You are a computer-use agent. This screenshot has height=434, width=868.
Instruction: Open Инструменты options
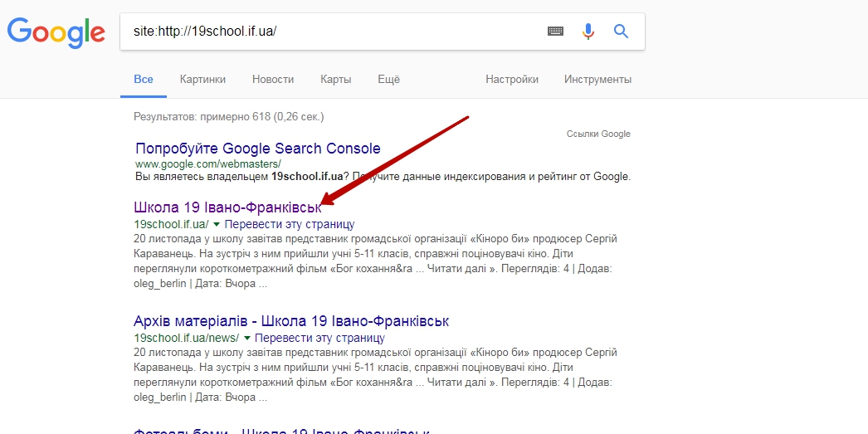click(597, 79)
